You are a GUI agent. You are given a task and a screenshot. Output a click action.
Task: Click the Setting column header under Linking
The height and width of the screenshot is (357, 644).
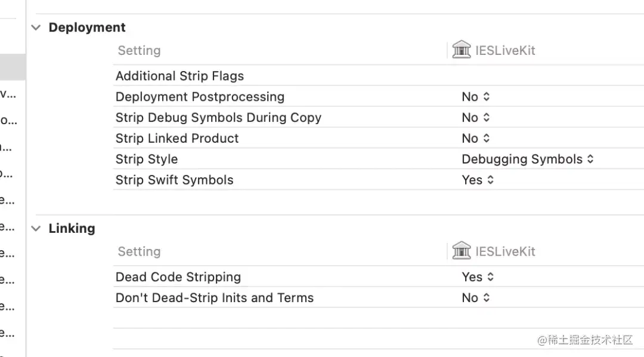pyautogui.click(x=139, y=251)
